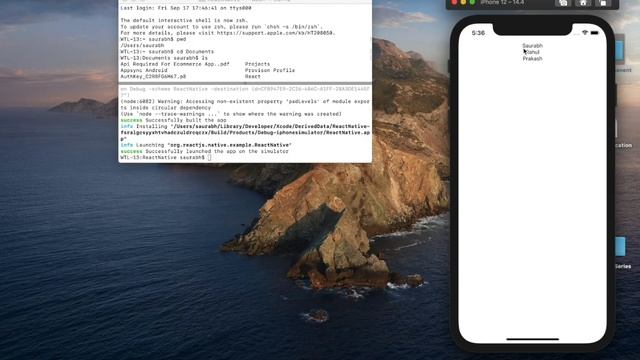Tap the 5:36 clock on the iPhone
Viewport: 640px width, 360px height.
478,33
